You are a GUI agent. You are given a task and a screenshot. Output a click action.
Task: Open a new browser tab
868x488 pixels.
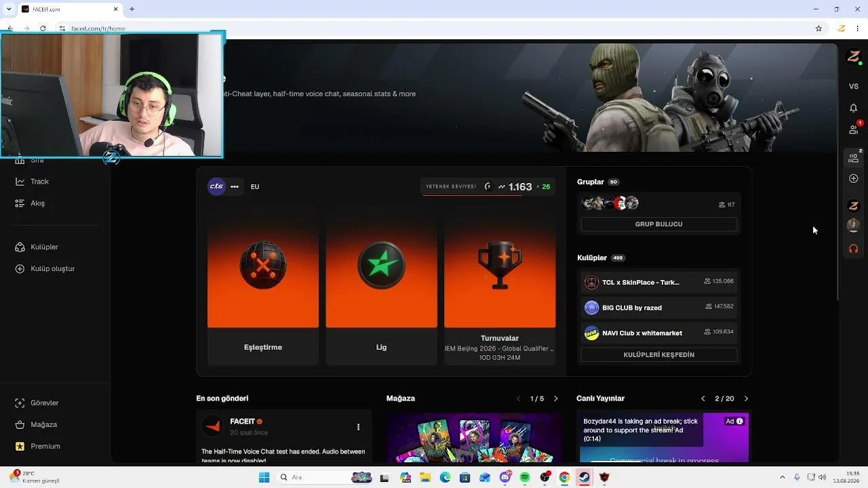click(132, 9)
